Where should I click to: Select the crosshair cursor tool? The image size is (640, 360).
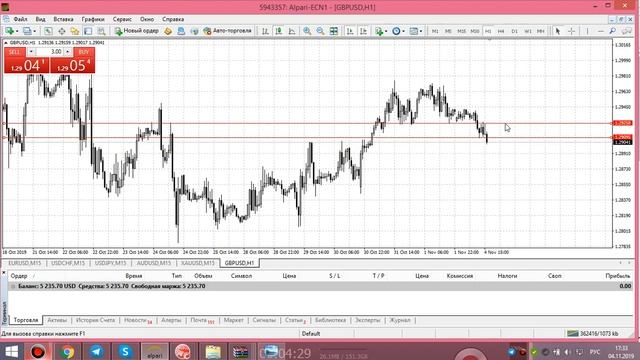[571, 31]
